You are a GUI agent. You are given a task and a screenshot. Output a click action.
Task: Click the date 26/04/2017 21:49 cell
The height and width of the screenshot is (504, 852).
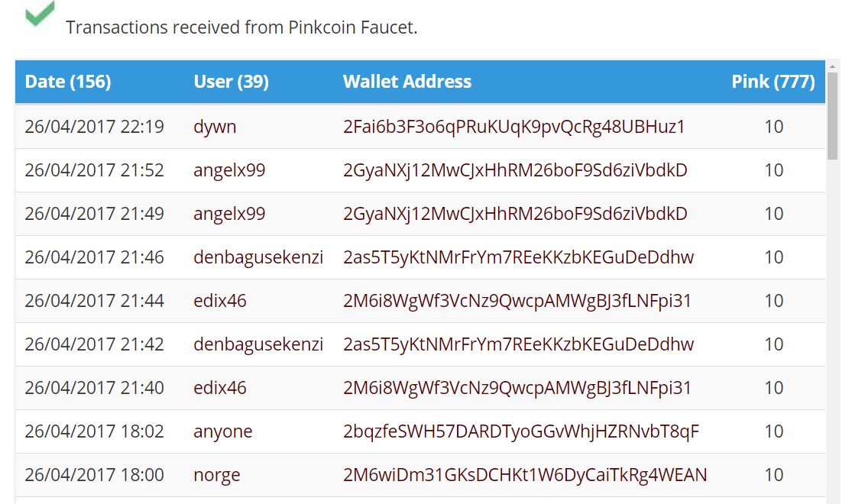coord(94,214)
